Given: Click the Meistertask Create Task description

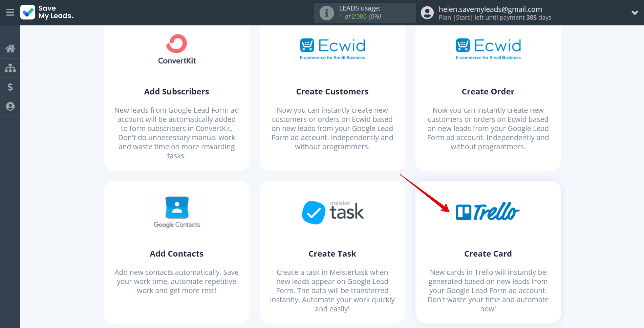Looking at the screenshot, I should tap(332, 291).
